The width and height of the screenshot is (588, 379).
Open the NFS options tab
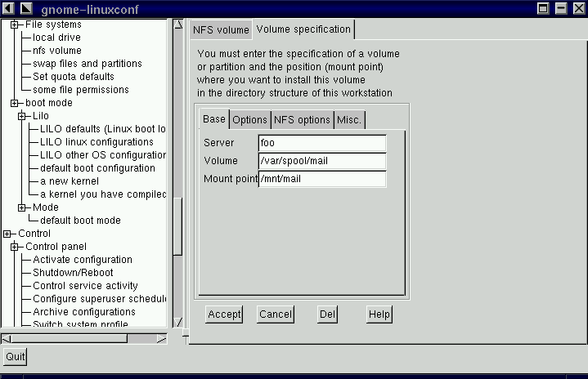[302, 120]
